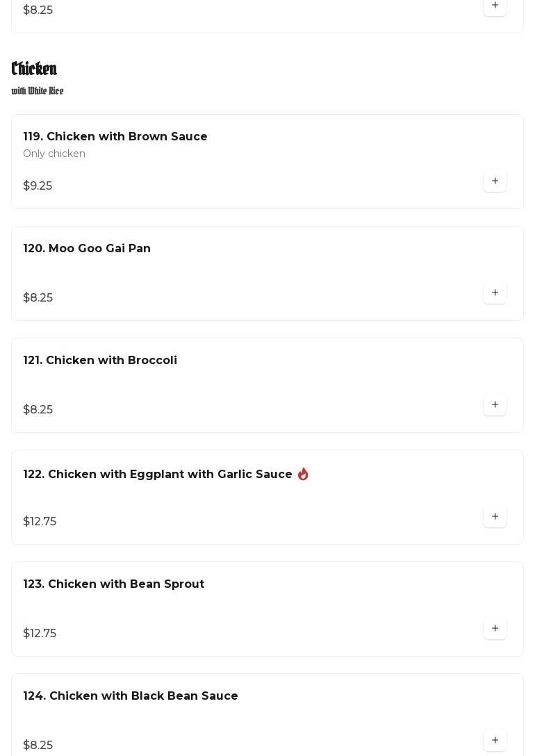
Task: Open 120. Moo Goo Gai Pan item
Action: pos(87,249)
